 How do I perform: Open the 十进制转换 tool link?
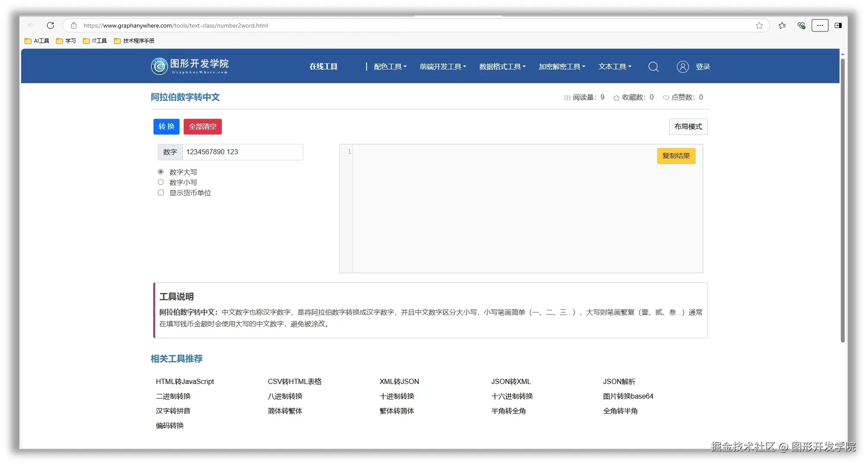pyautogui.click(x=396, y=396)
